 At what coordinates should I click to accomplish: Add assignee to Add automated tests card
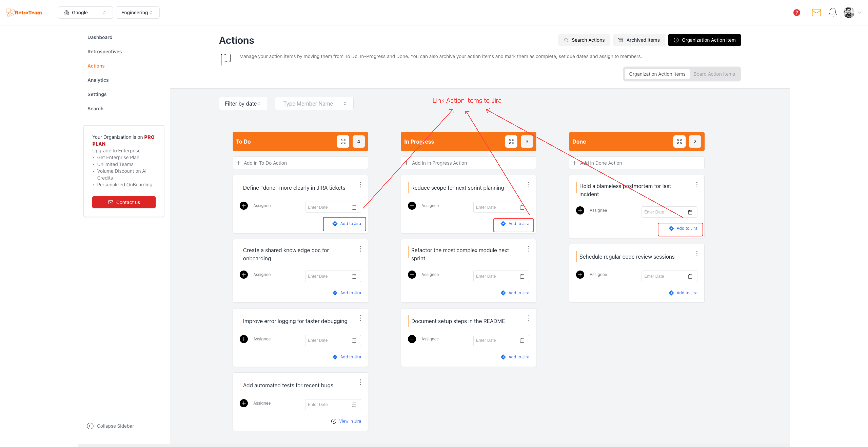(244, 403)
